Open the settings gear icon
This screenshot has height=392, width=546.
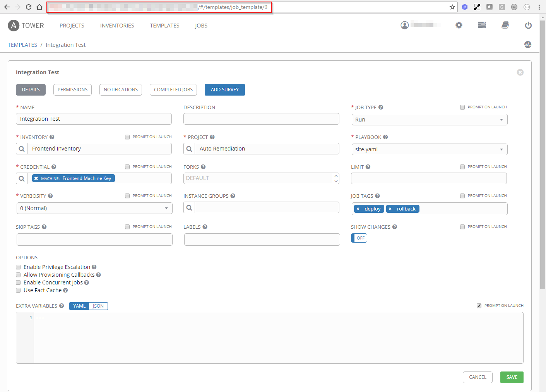coord(459,25)
